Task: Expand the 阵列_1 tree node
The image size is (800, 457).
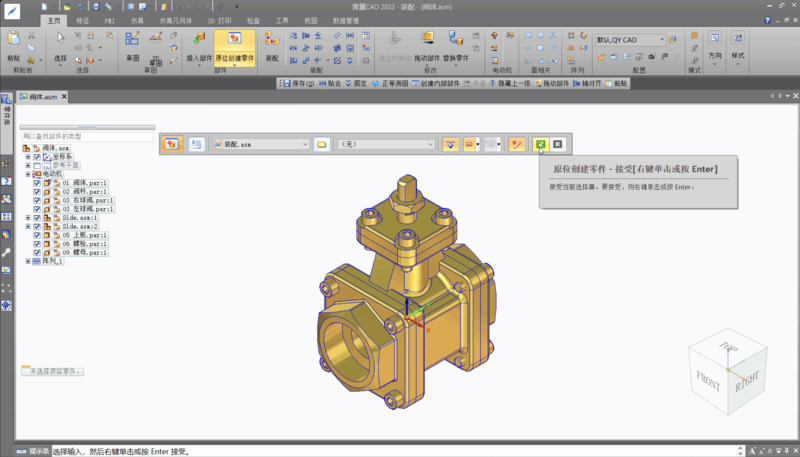Action: (28, 261)
